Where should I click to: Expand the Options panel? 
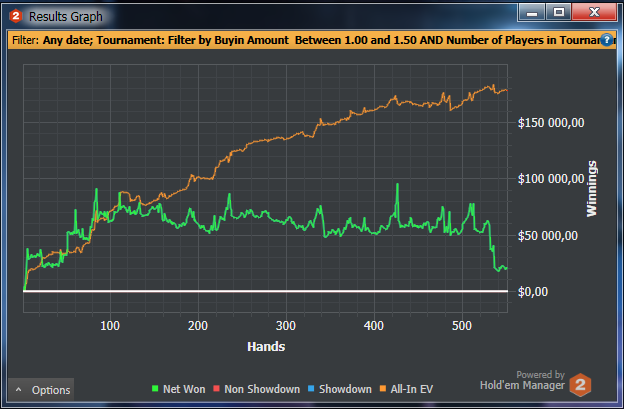(41, 390)
